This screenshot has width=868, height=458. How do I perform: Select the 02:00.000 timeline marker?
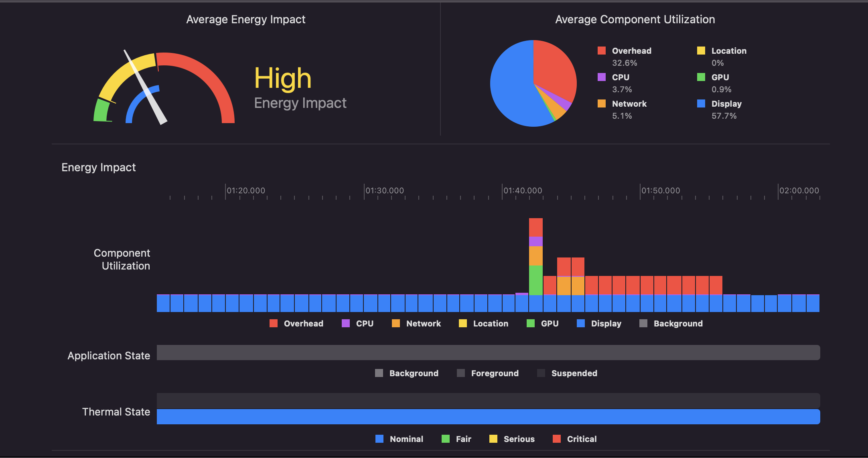point(799,190)
